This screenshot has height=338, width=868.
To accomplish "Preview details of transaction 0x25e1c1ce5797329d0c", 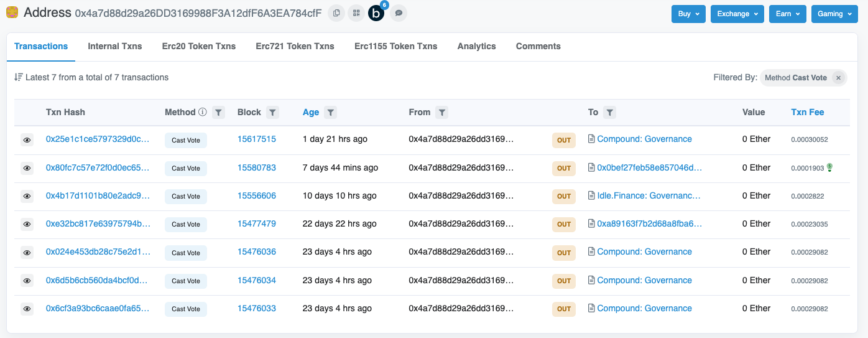I will tap(27, 140).
